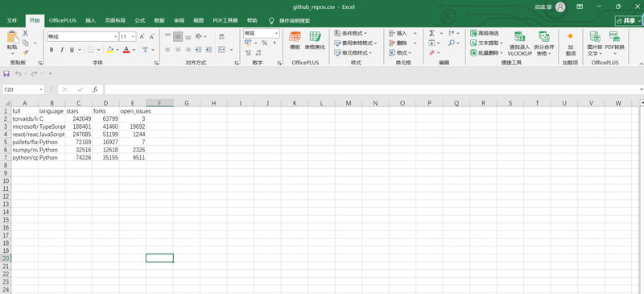The height and width of the screenshot is (294, 644).
Task: Click the 删除 delete cells button
Action: [398, 43]
